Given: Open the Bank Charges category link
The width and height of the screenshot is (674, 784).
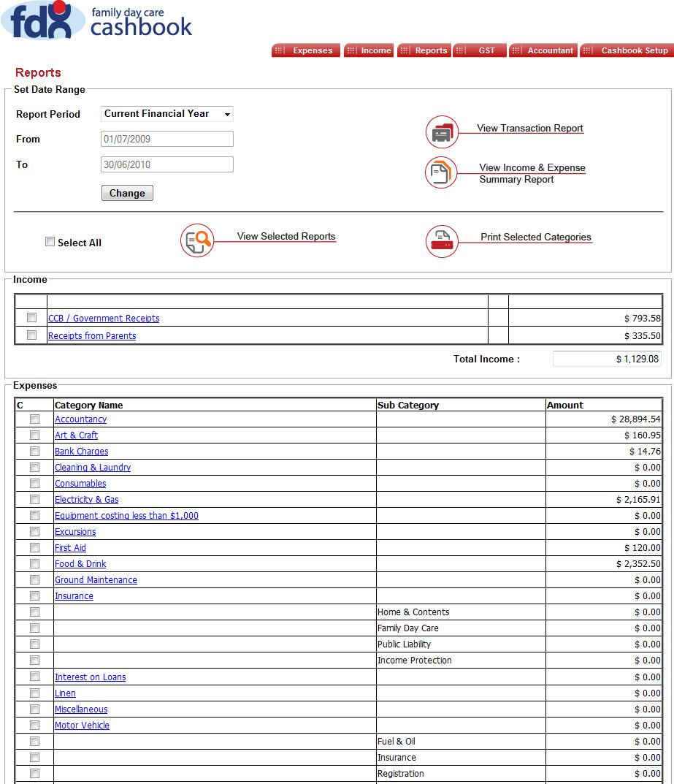Looking at the screenshot, I should [82, 451].
